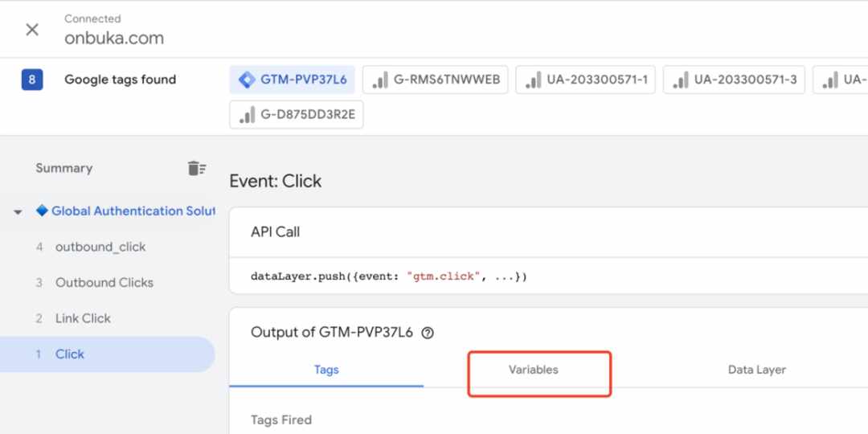Select the UA-203300571-1 analytics tag chip
This screenshot has height=434, width=868.
(585, 80)
